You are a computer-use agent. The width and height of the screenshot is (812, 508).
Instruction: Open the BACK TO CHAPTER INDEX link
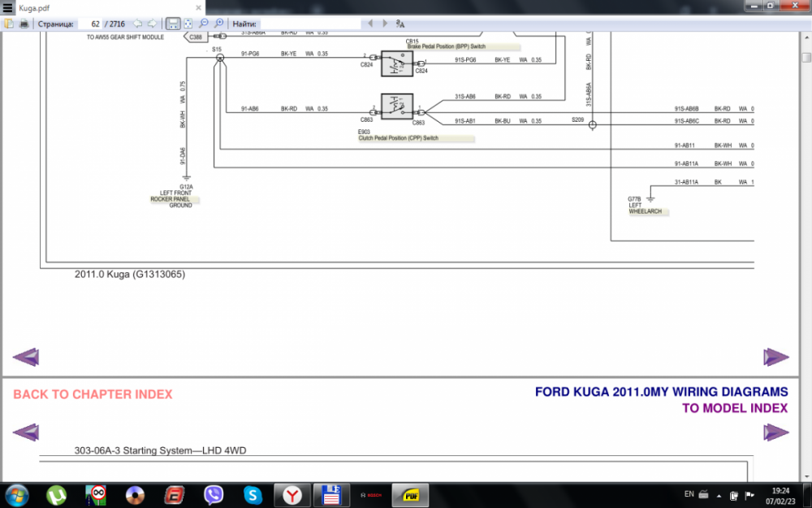[x=93, y=394]
